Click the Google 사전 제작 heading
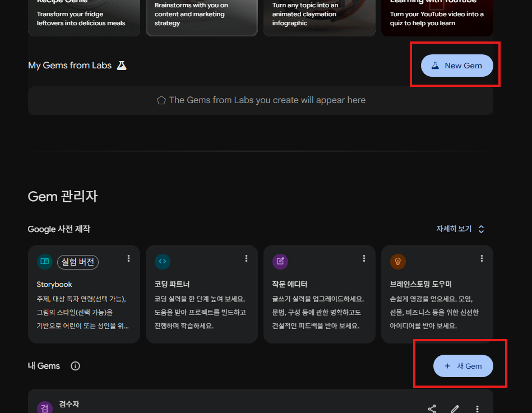This screenshot has height=413, width=532. tap(59, 229)
